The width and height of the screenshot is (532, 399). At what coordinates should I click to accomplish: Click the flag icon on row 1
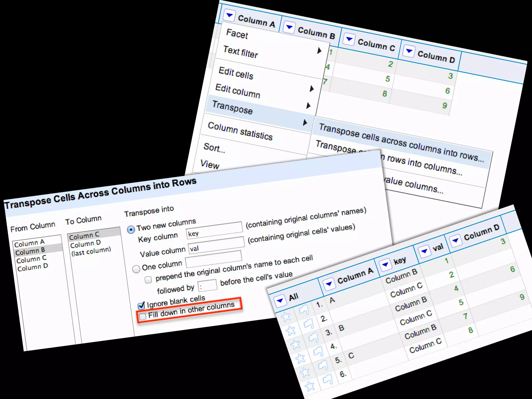[304, 310]
